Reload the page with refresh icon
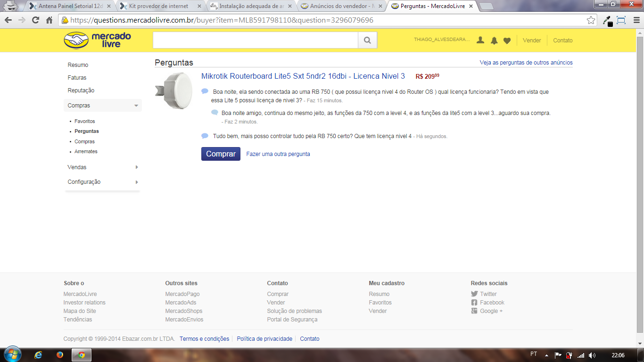Image resolution: width=644 pixels, height=362 pixels. 35,20
